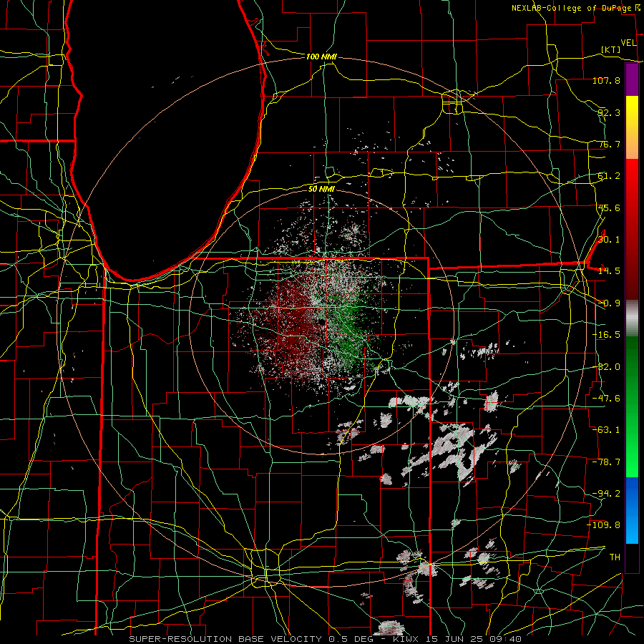Click the 92.3 velocity scale value
The image size is (644, 644).
[609, 112]
